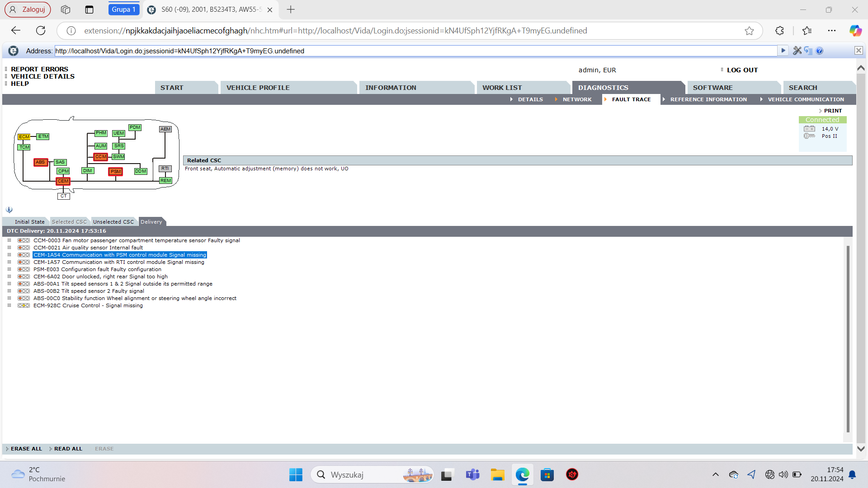
Task: Click status indicator for CCM-0003 fault
Action: coord(24,241)
